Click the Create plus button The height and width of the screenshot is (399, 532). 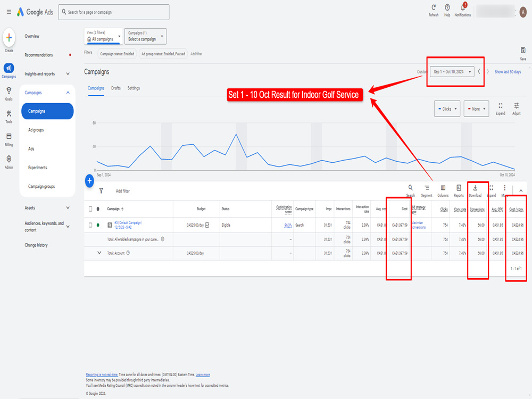tap(9, 37)
